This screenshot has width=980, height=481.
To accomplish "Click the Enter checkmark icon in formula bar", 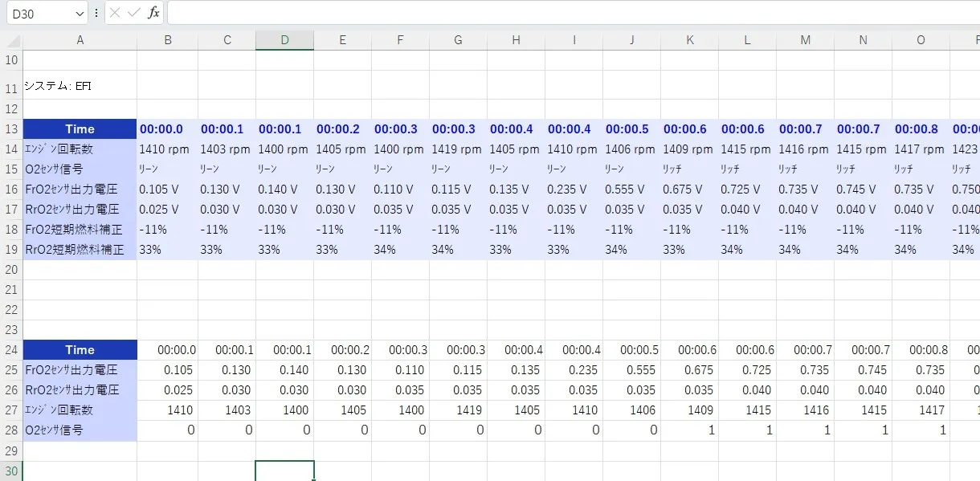I will (x=134, y=13).
